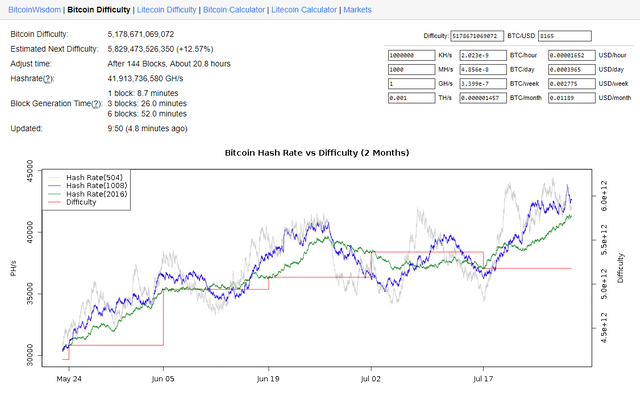Click the 40000 y-axis label
640x393 pixels.
coord(30,233)
